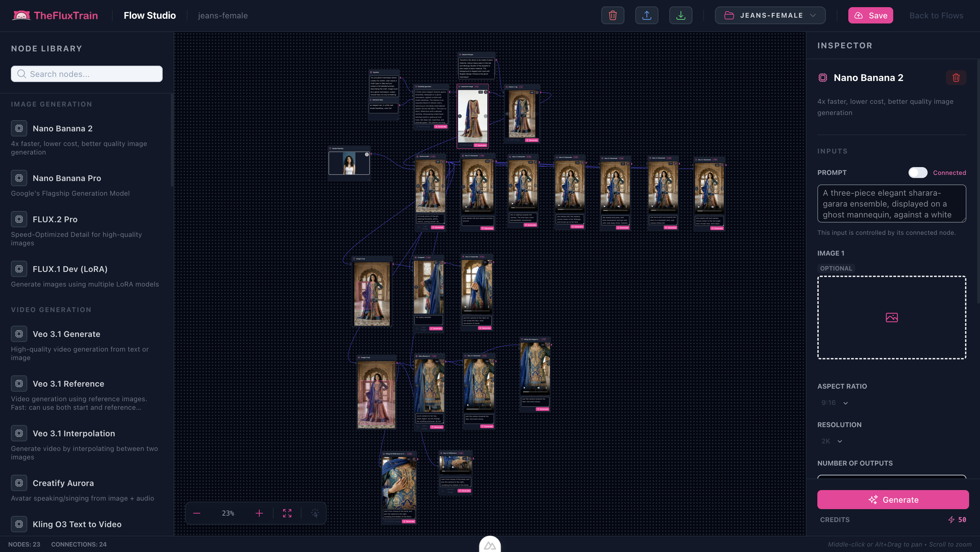Select the Veo 3.1 Generate library node icon
Screen dimensions: 980x552
(19, 334)
